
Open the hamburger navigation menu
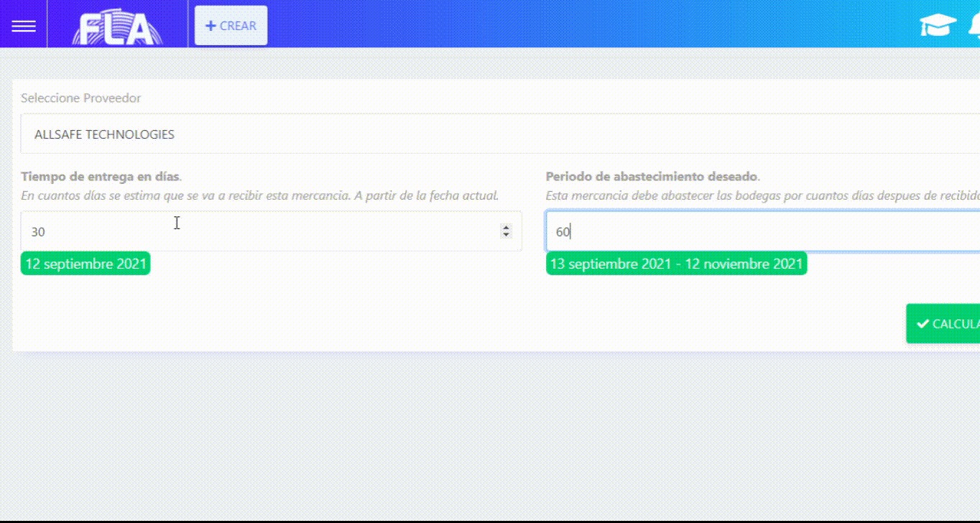[x=24, y=26]
